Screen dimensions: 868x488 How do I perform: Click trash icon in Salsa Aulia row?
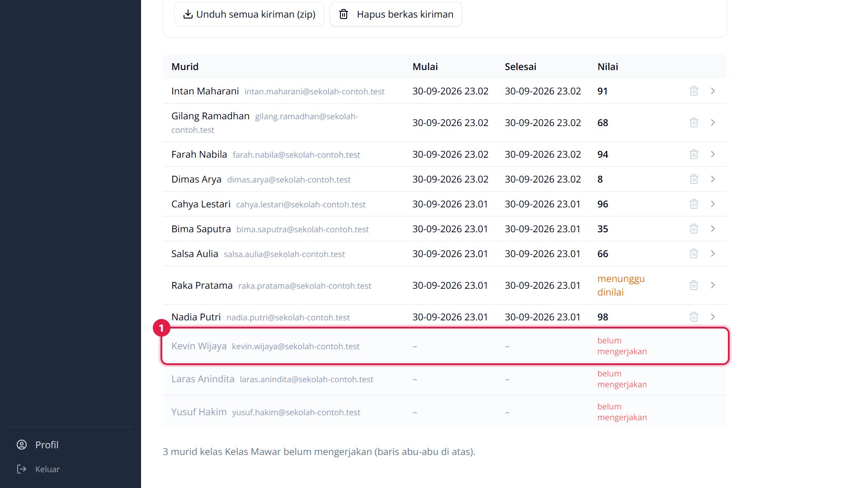(x=694, y=253)
